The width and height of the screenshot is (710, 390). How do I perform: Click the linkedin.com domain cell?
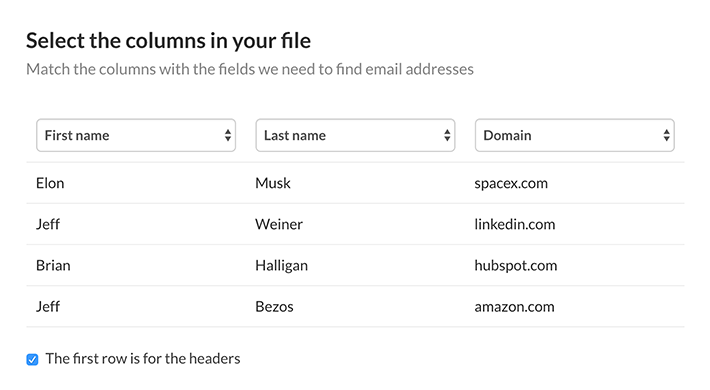click(515, 224)
